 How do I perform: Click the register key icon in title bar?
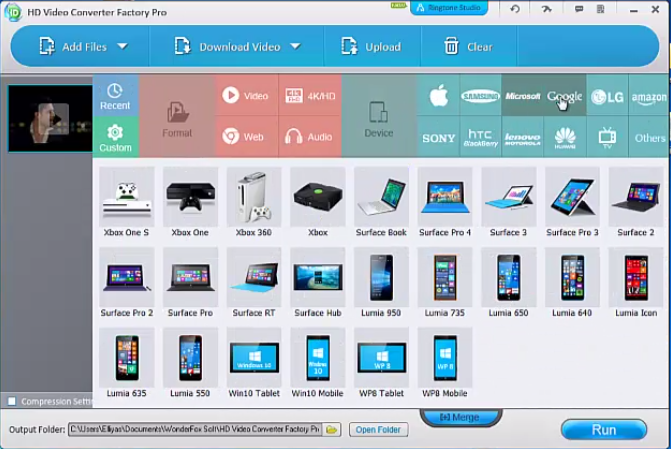[546, 9]
